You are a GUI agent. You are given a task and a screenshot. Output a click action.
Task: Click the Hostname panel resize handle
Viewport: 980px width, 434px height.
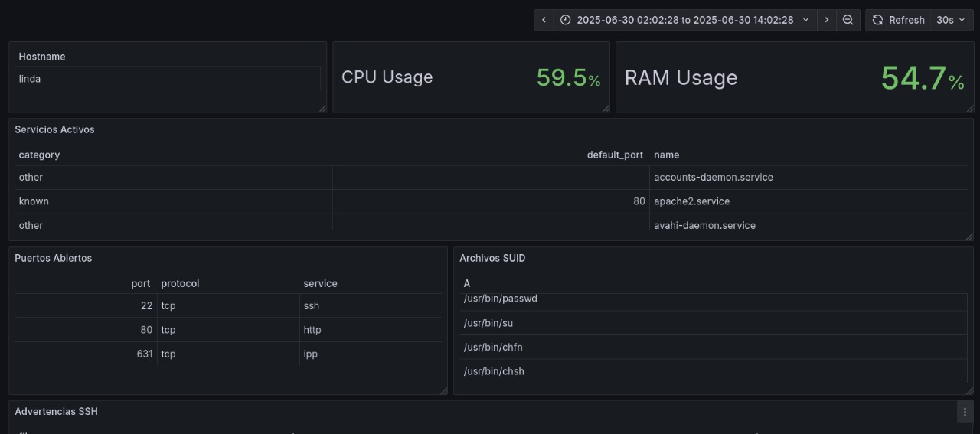tap(322, 109)
